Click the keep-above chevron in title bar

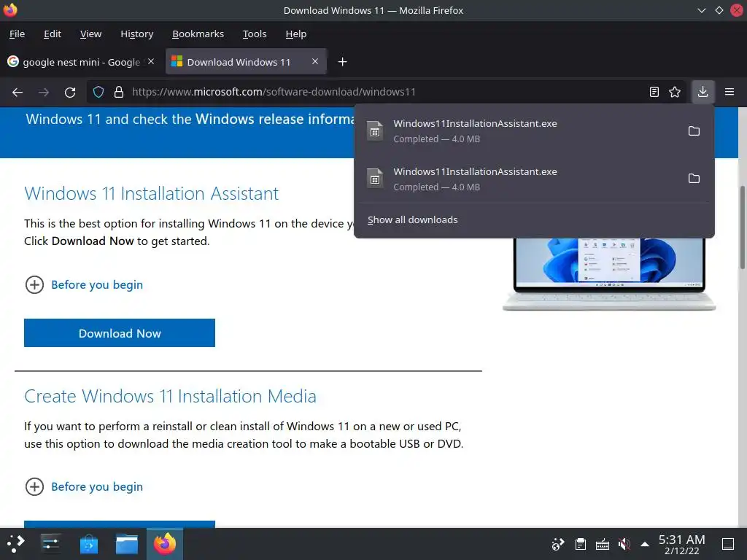pos(701,10)
